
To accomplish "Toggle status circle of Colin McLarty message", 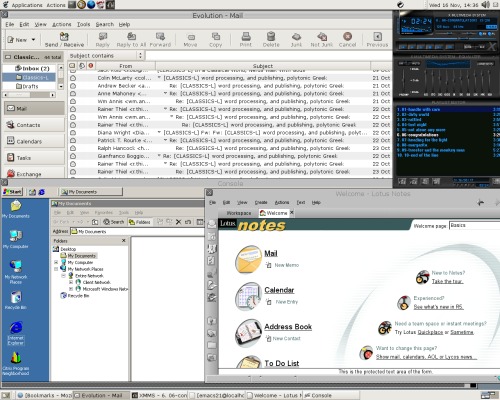I will (73, 78).
